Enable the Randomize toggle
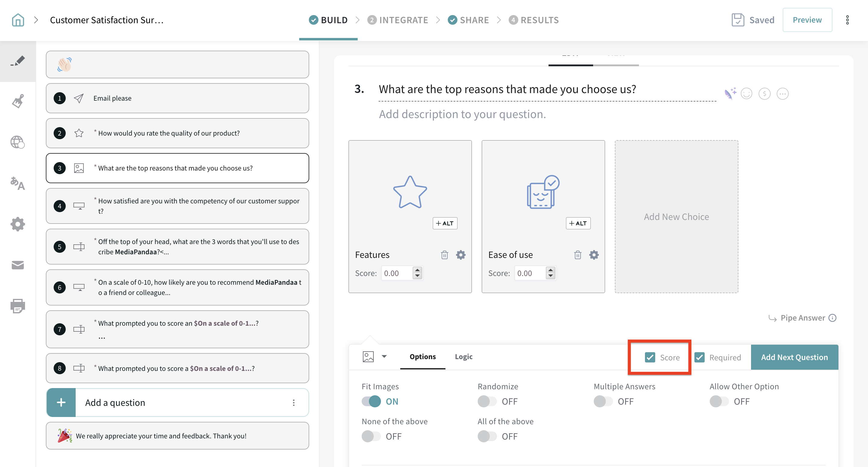Viewport: 868px width, 467px height. tap(487, 402)
